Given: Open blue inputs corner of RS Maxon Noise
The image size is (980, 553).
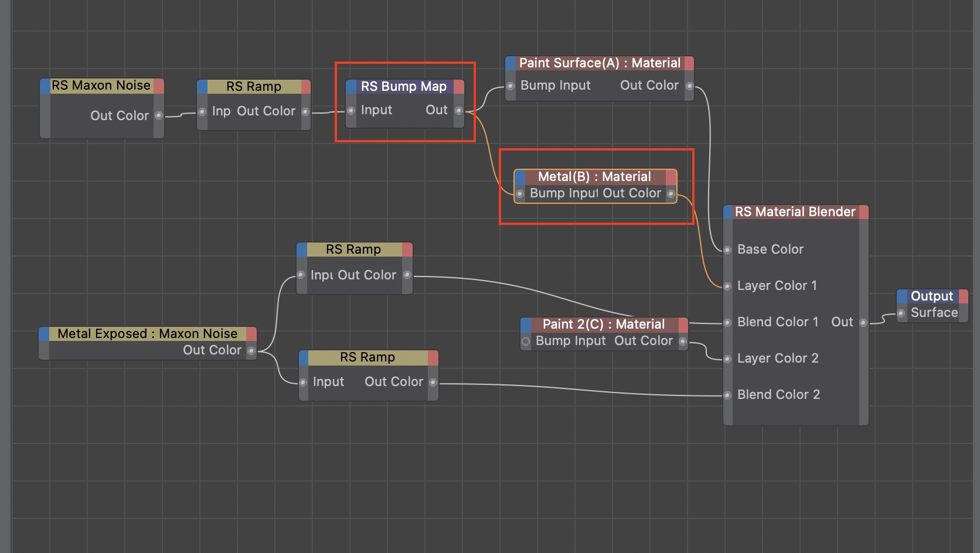Looking at the screenshot, I should (x=45, y=86).
